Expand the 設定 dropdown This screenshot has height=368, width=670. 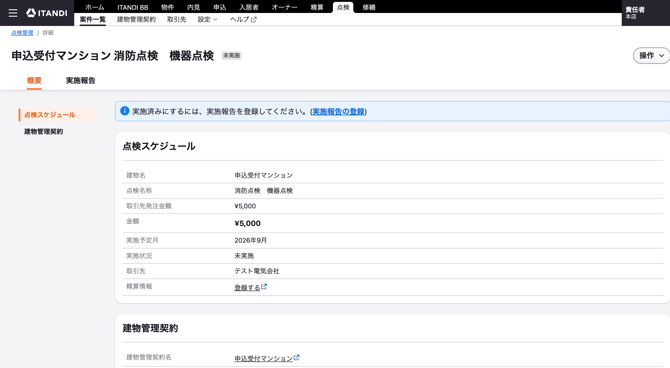pyautogui.click(x=208, y=20)
